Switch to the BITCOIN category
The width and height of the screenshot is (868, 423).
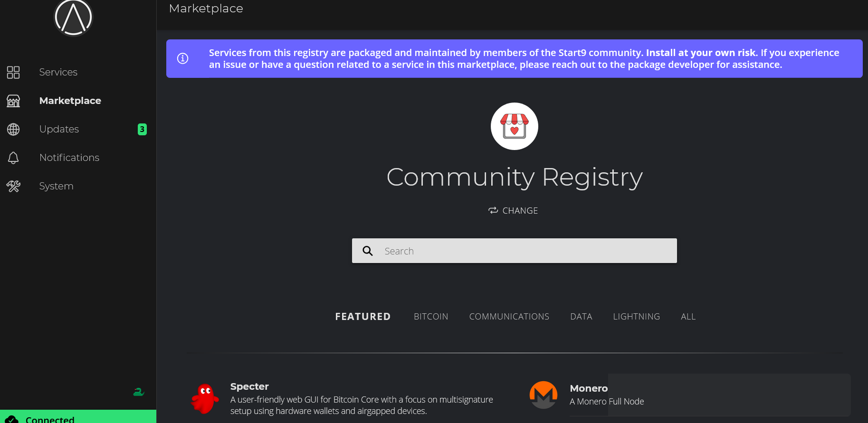point(431,317)
